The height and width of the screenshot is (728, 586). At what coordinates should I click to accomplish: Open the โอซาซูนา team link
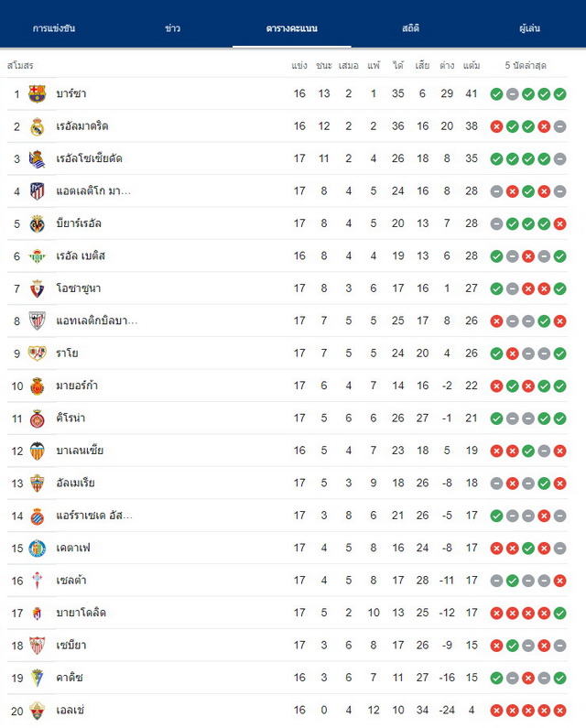(79, 288)
